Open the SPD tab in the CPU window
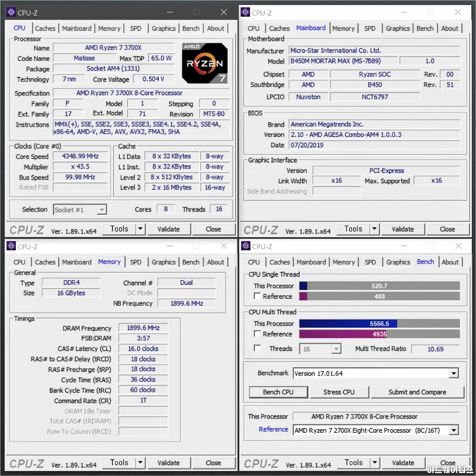 (136, 28)
